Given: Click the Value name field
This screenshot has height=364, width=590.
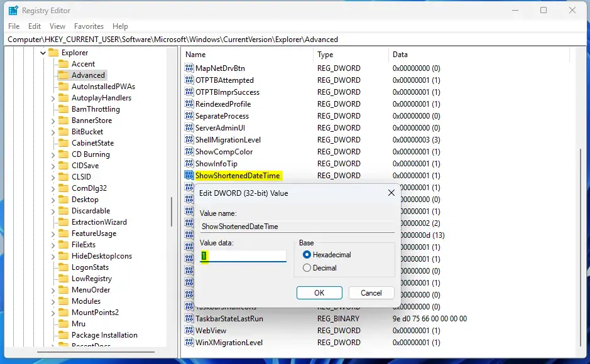Looking at the screenshot, I should pos(297,227).
